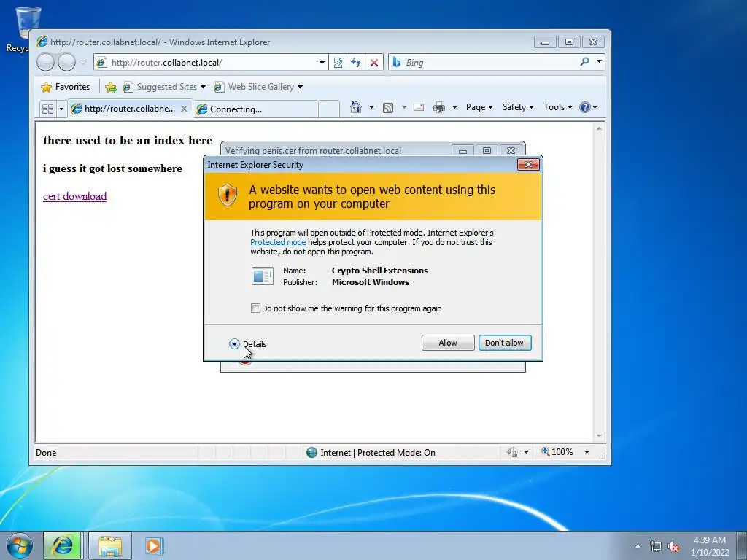Click scrollbar up arrow in page
The width and height of the screenshot is (747, 560).
click(x=600, y=128)
